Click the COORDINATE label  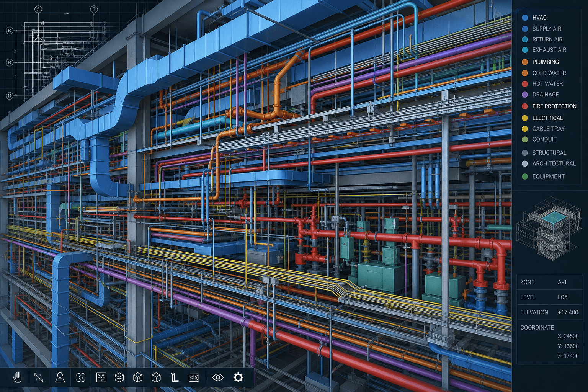tap(537, 328)
